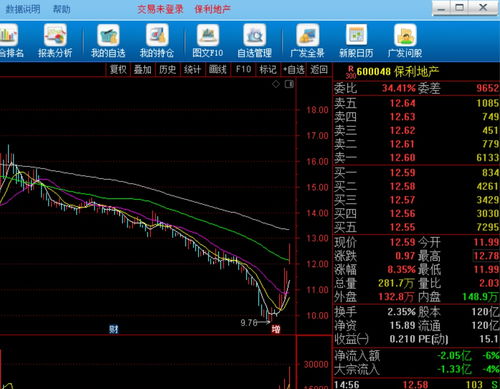This screenshot has width=500, height=389.
Task: Click the 返回 back button
Action: click(x=319, y=69)
